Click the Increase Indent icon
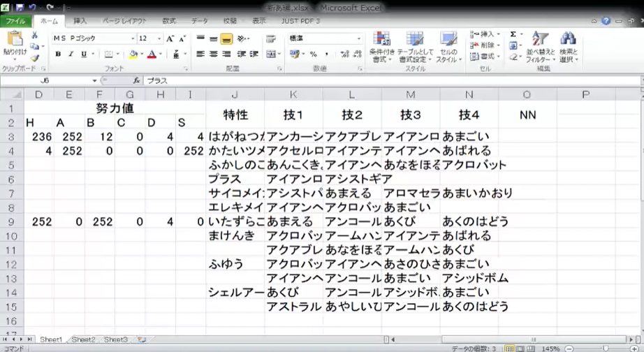This screenshot has height=352, width=644. coord(254,54)
